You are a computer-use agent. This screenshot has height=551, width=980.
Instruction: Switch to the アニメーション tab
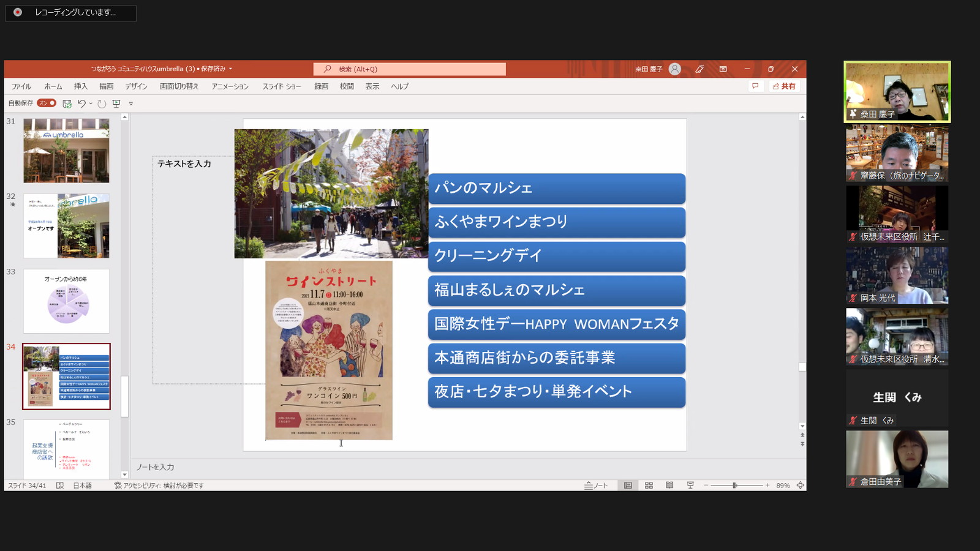pyautogui.click(x=230, y=86)
